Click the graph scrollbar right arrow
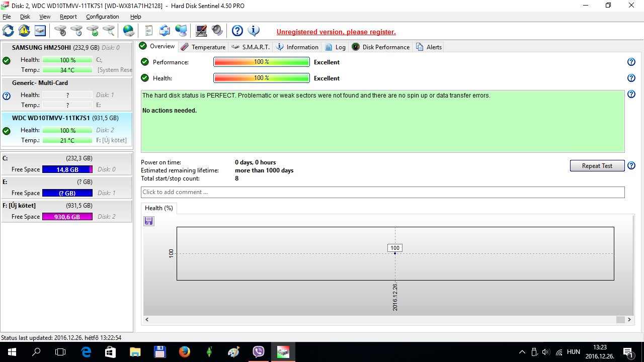The width and height of the screenshot is (644, 362). coord(629,319)
